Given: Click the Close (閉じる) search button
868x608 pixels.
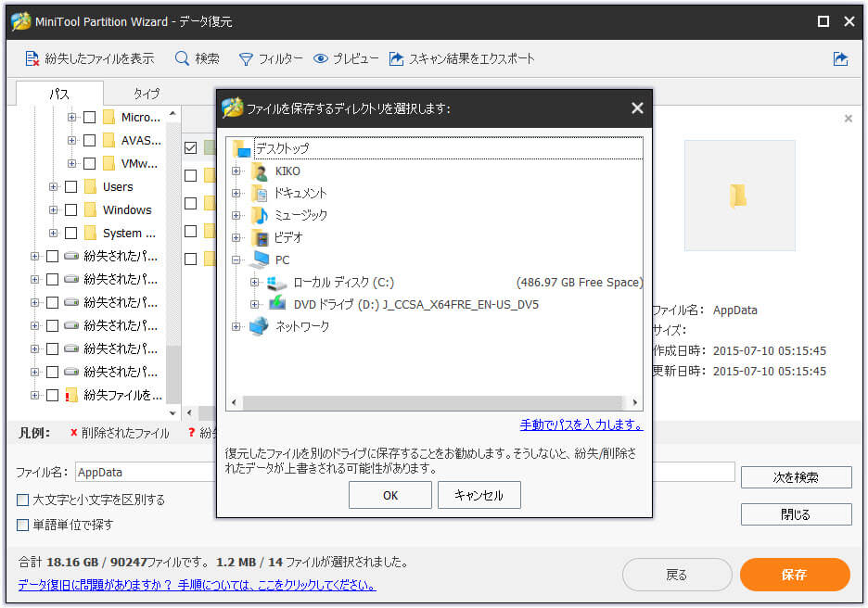Looking at the screenshot, I should 796,514.
